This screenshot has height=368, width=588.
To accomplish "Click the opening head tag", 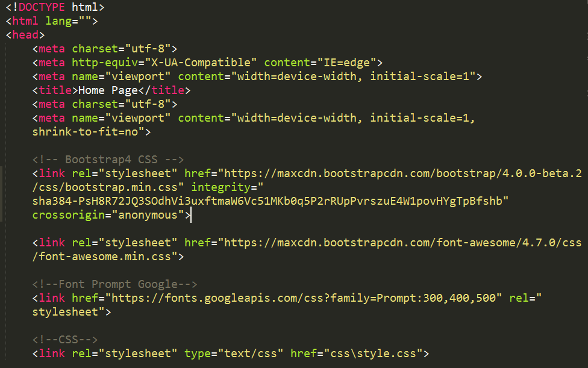I will point(25,35).
